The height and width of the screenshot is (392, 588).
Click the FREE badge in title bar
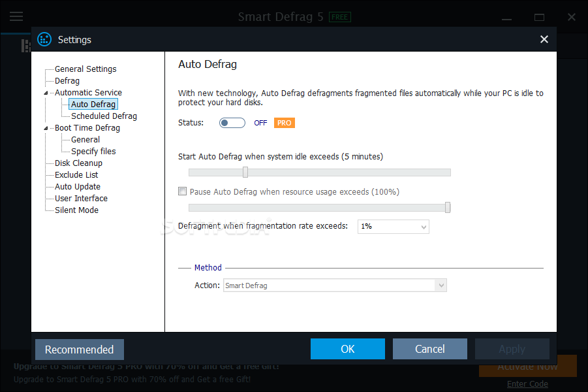click(x=340, y=17)
